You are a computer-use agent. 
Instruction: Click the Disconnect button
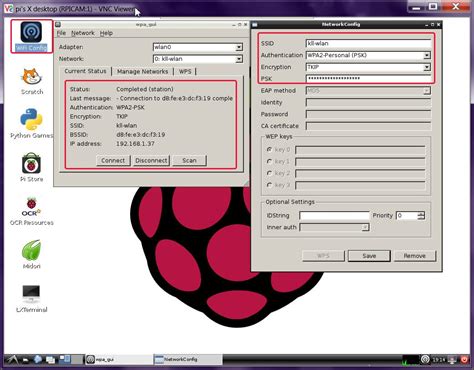click(151, 160)
